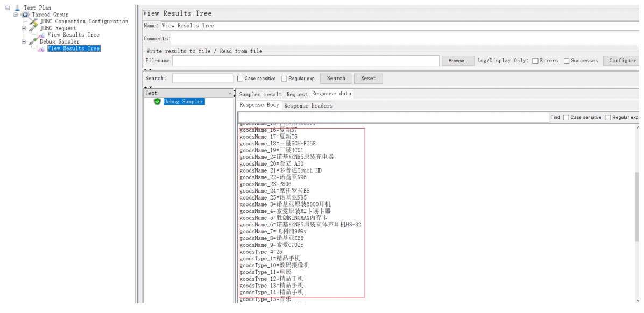Click the line goodsName_18=三星SGH-F258
The image size is (644, 313).
click(x=278, y=144)
